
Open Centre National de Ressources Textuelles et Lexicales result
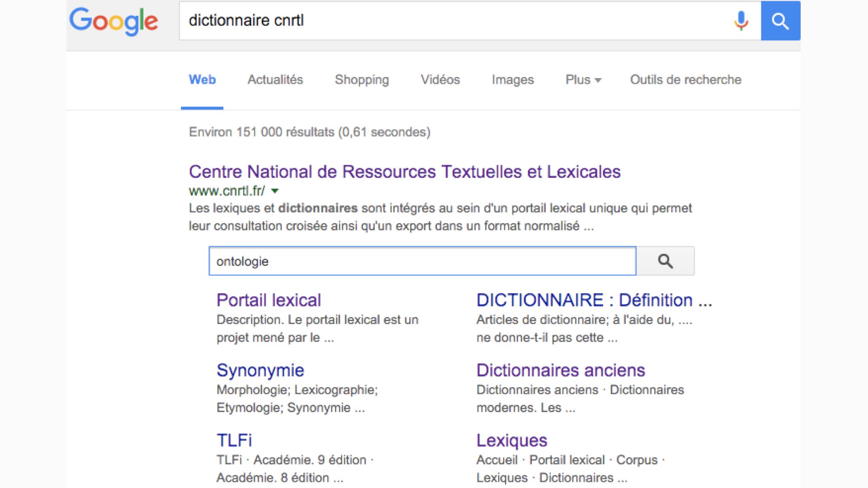tap(405, 172)
